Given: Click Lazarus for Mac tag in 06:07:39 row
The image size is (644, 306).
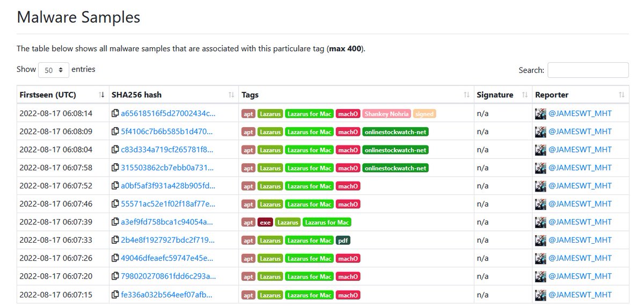Looking at the screenshot, I should pos(327,223).
